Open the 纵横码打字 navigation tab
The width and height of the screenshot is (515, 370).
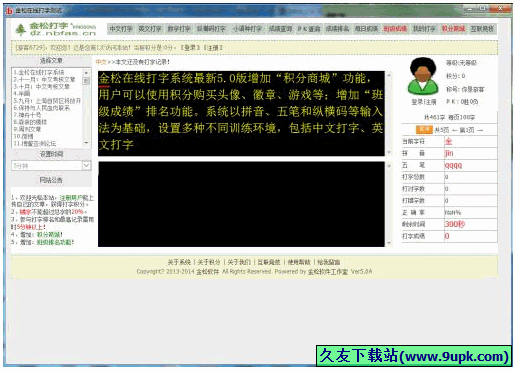(211, 29)
